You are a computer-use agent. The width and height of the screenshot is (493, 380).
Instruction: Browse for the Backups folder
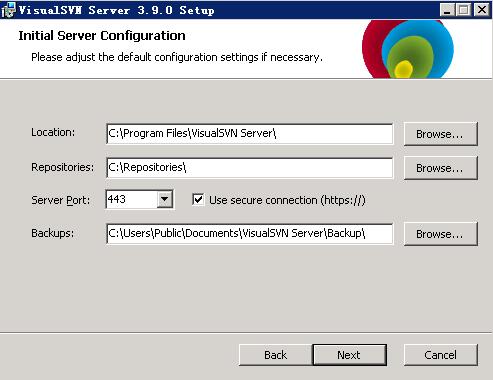pos(441,234)
